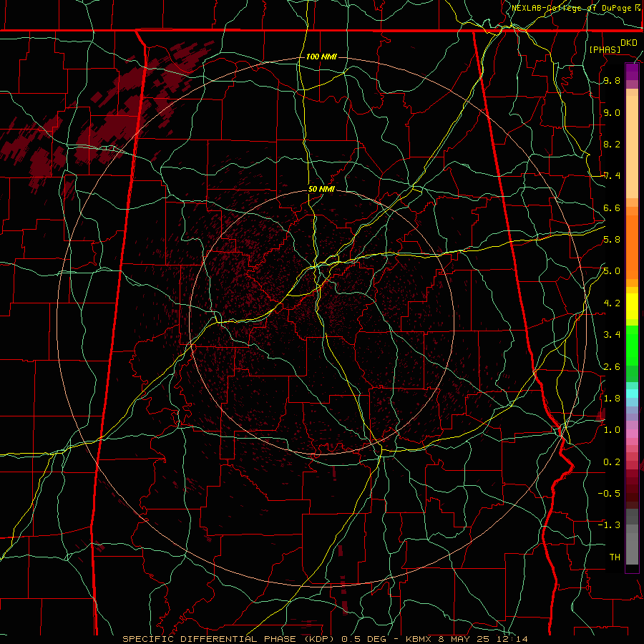
Task: Click the -0.5 scale value
Action: 609,494
